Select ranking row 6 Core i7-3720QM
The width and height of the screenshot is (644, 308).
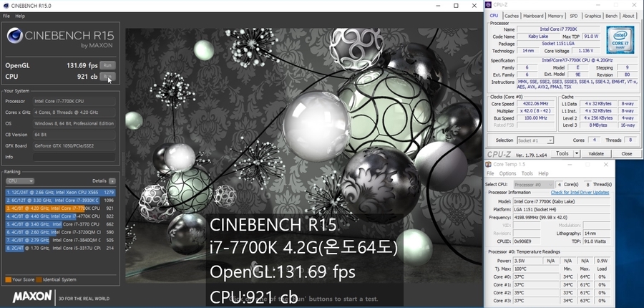click(60, 232)
